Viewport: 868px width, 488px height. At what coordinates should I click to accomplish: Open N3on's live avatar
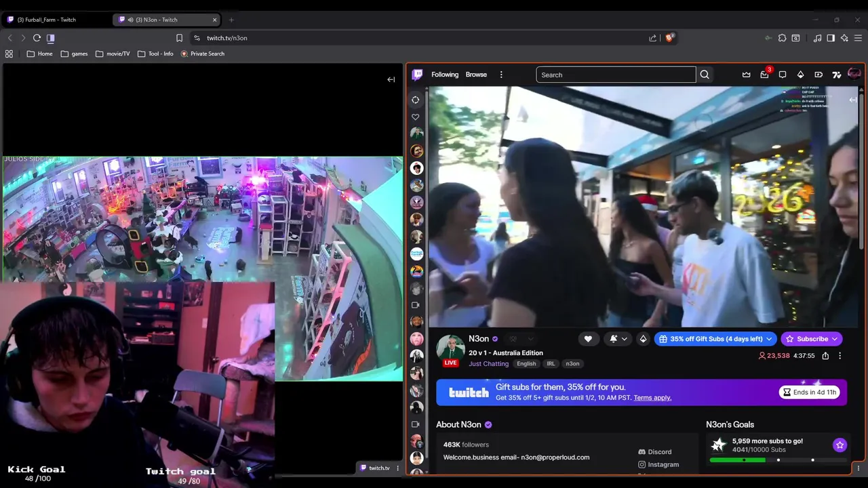point(450,350)
